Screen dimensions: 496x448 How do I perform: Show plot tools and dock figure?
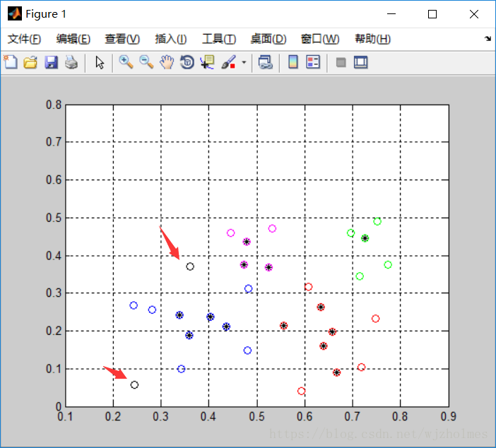pyautogui.click(x=360, y=62)
